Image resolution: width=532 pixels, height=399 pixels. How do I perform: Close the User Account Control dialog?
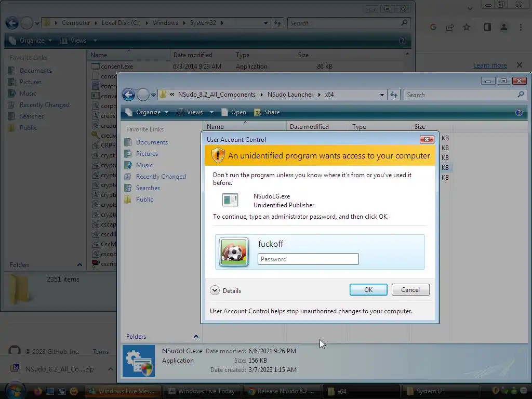(427, 139)
